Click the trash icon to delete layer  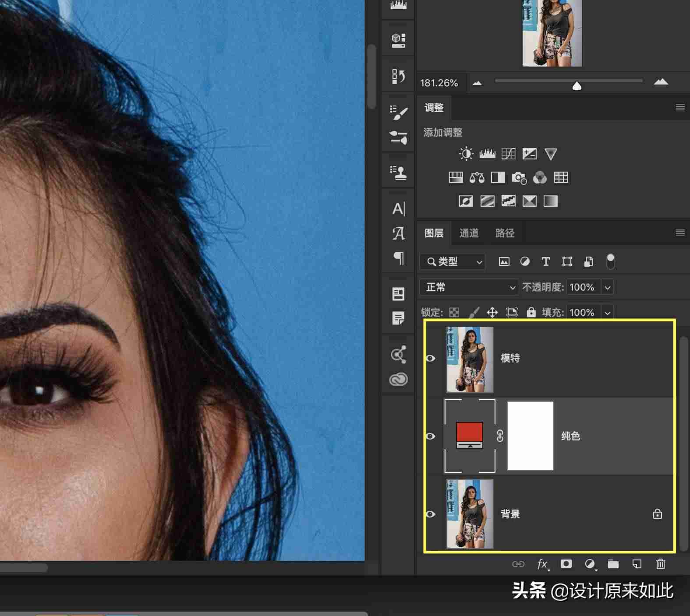coord(660,564)
